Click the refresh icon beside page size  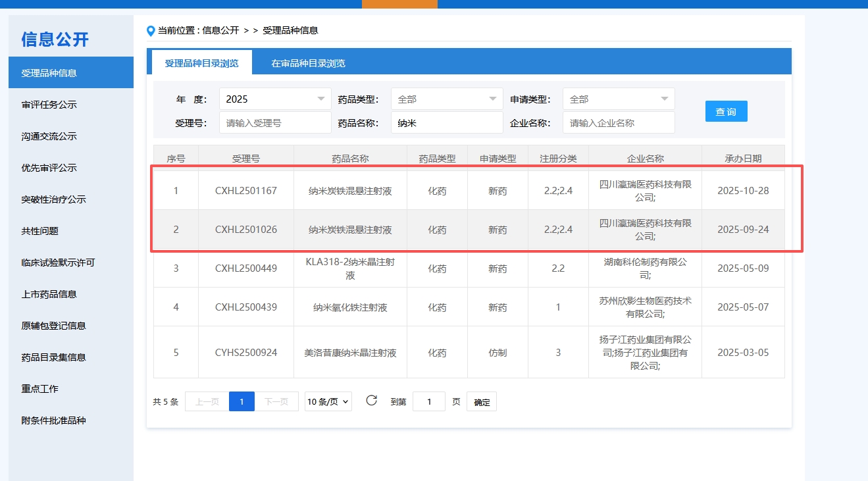click(x=371, y=401)
